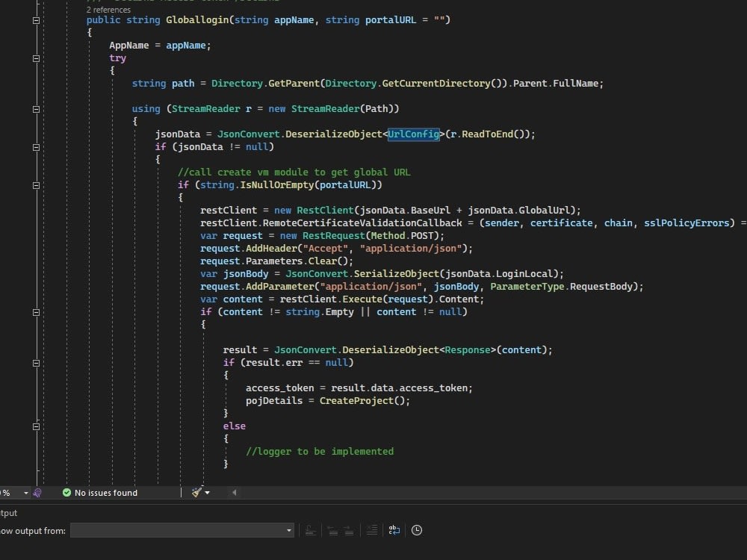Click the horizontal scrollbar left arrow
Viewport: 747px width, 560px height.
233,492
